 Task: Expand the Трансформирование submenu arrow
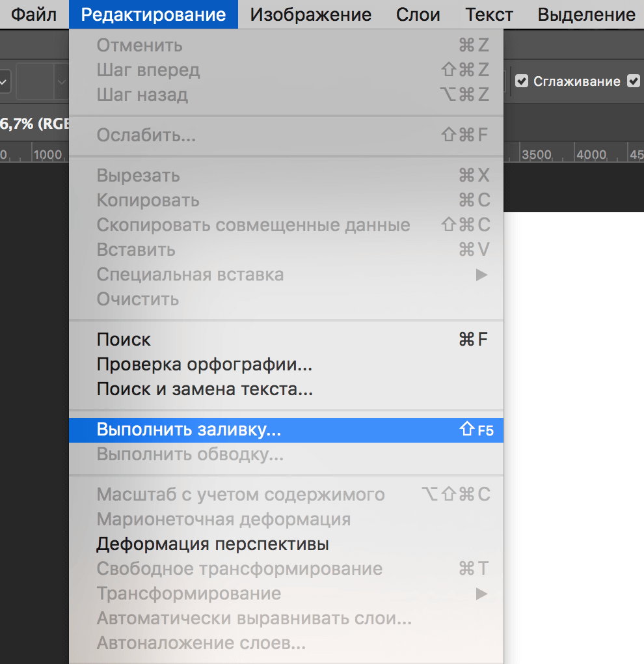[481, 594]
